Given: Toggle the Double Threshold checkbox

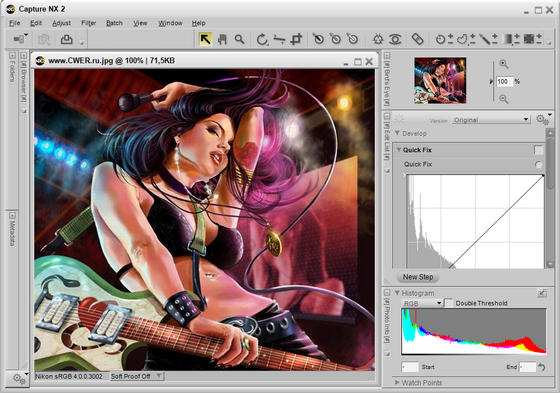Looking at the screenshot, I should (x=448, y=303).
